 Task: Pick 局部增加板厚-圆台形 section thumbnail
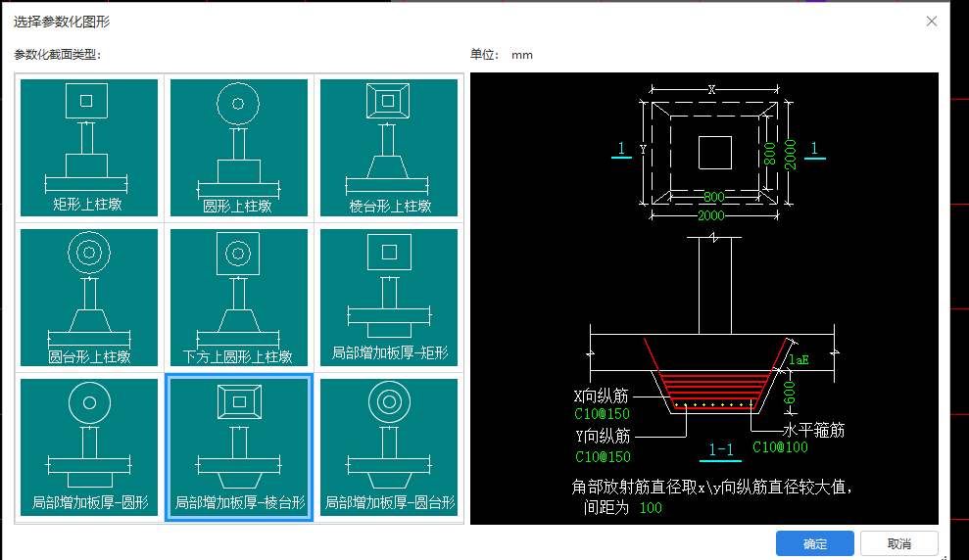(x=389, y=447)
